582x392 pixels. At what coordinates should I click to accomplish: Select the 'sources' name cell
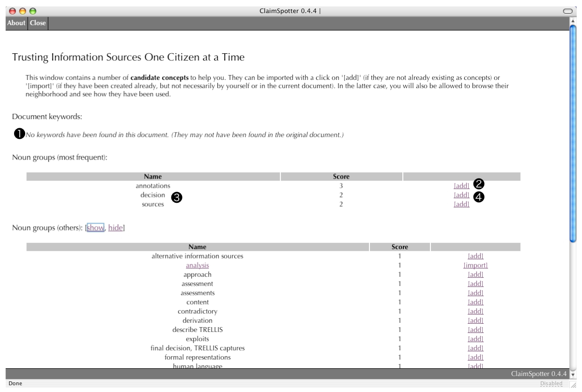pos(153,204)
